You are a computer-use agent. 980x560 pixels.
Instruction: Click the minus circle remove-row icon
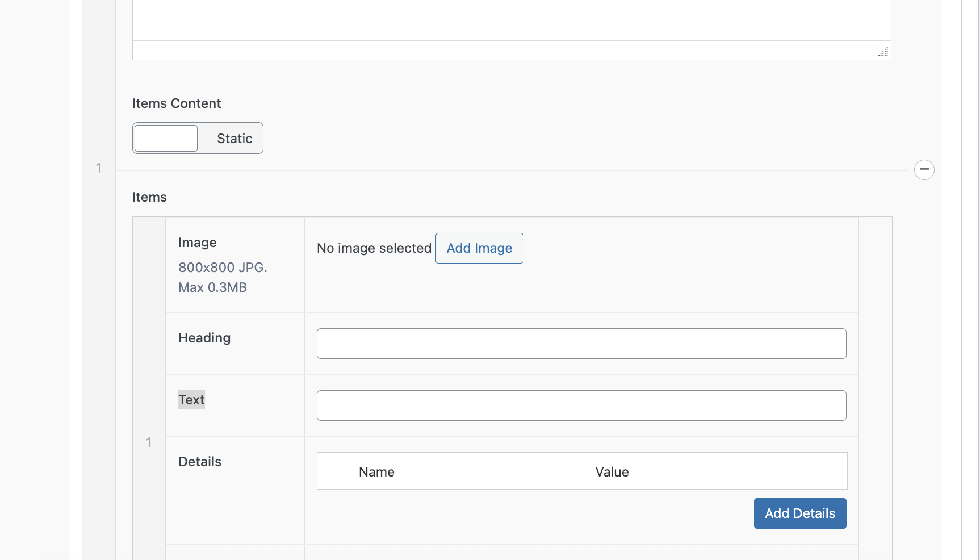[x=924, y=169]
